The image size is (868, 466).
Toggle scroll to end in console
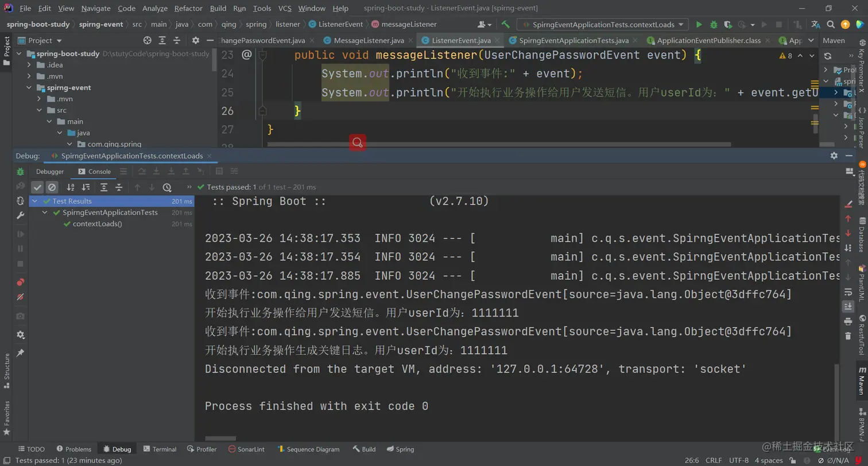[x=848, y=306]
